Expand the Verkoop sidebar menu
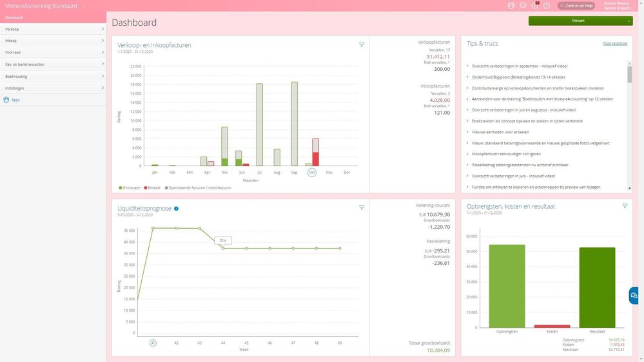 pos(53,29)
